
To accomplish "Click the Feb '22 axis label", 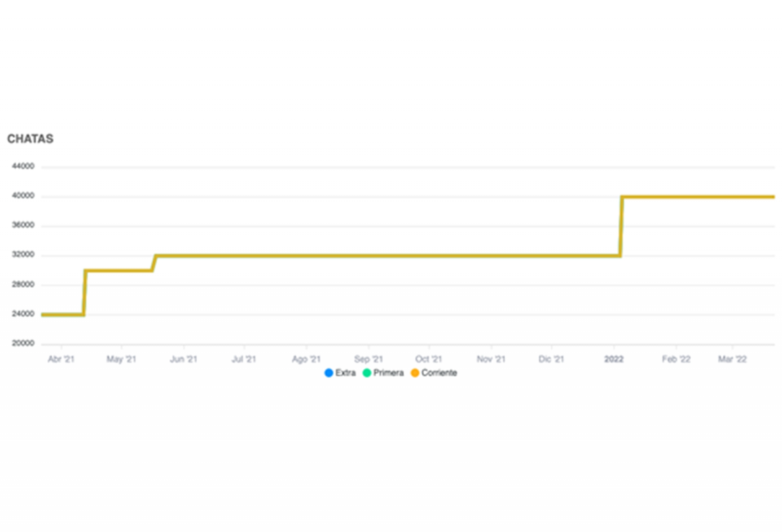I will [676, 359].
